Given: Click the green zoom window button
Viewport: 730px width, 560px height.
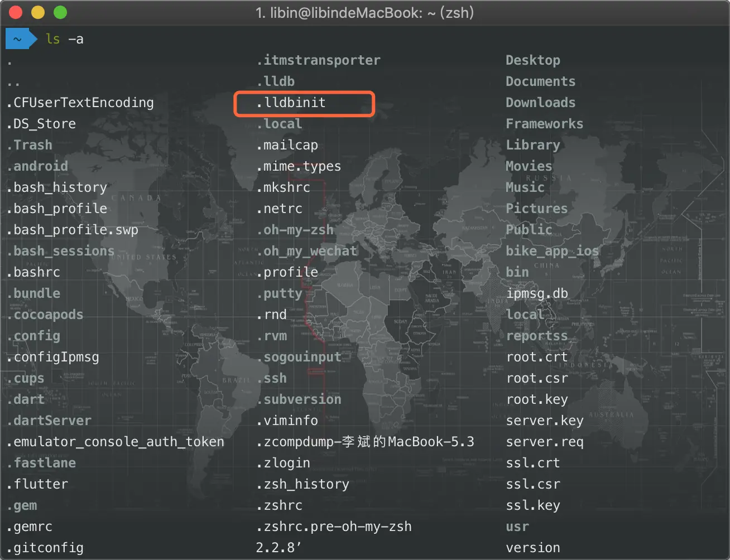Looking at the screenshot, I should pyautogui.click(x=60, y=12).
